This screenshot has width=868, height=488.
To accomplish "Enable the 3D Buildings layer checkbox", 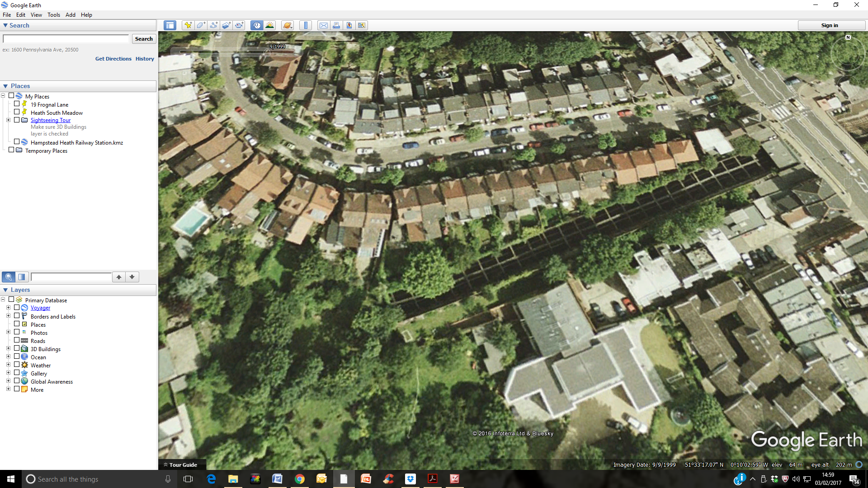I will pyautogui.click(x=17, y=348).
